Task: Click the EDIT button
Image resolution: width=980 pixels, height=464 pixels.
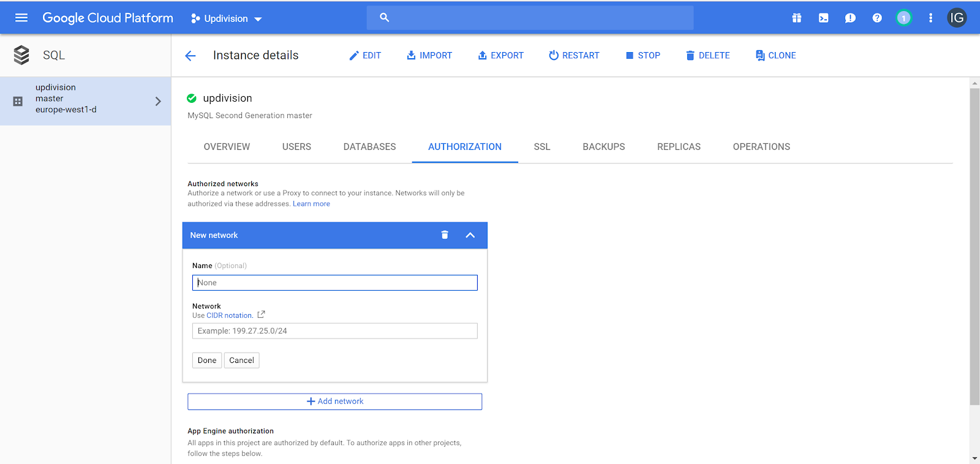Action: [x=365, y=55]
